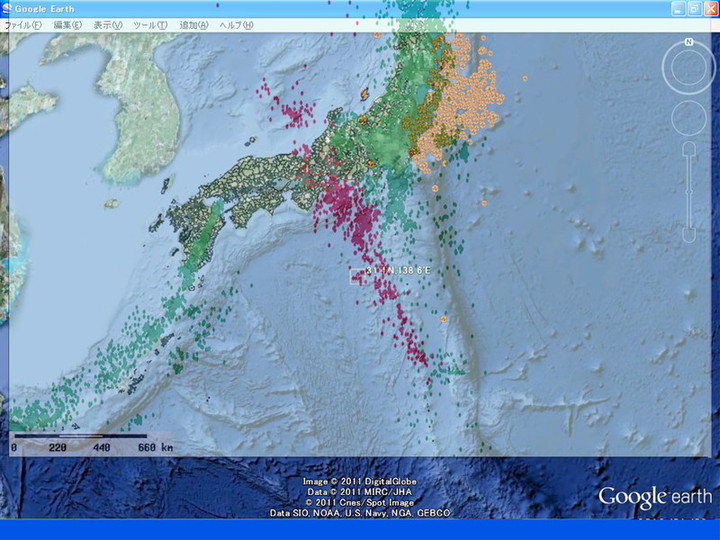Open the ヘルプ(H) menu
Image resolution: width=720 pixels, height=540 pixels.
click(x=236, y=24)
